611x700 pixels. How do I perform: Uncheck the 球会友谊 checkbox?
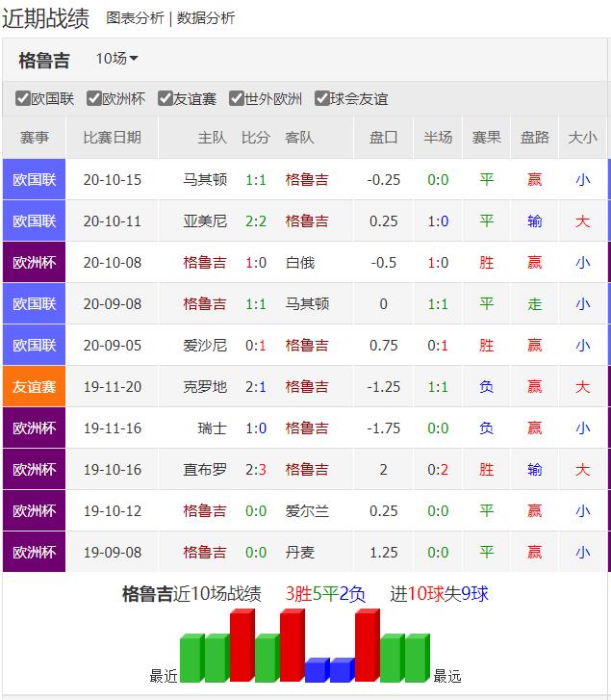tap(321, 98)
